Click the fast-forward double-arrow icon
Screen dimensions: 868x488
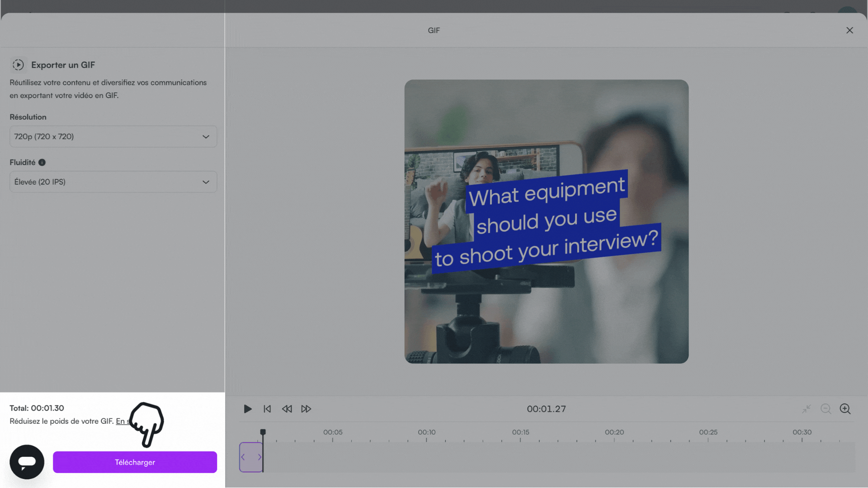pyautogui.click(x=306, y=409)
